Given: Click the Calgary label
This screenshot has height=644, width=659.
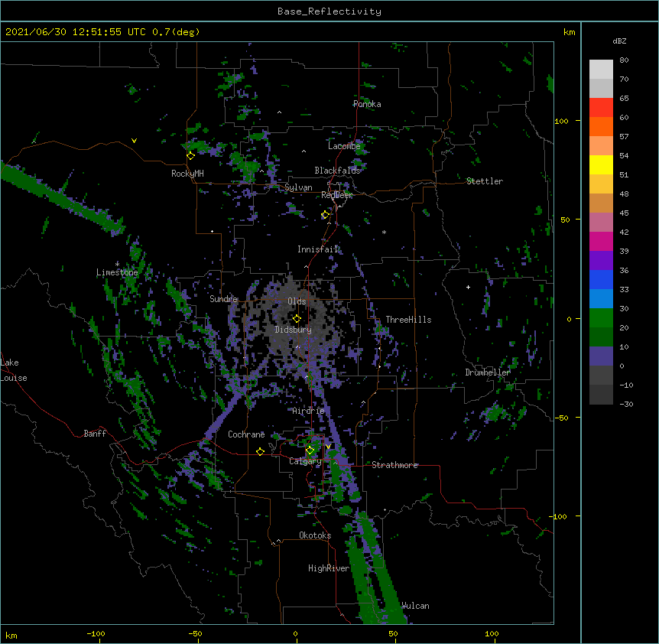Looking at the screenshot, I should 305,461.
